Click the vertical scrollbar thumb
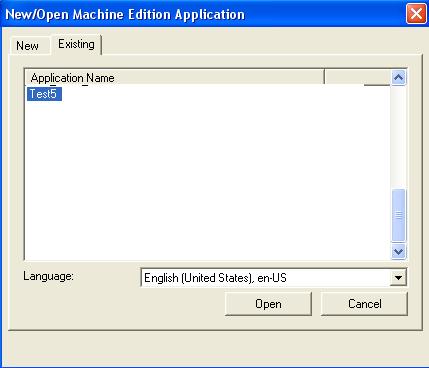 click(x=398, y=215)
